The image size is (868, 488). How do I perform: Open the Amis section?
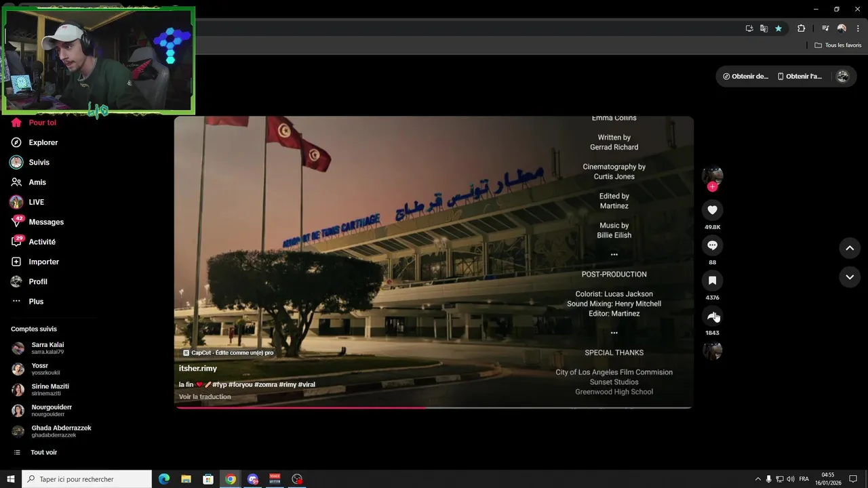point(29,182)
